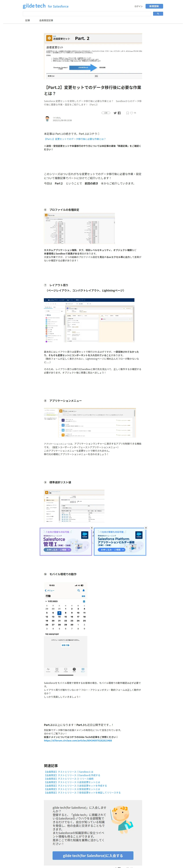The width and height of the screenshot is (186, 868).
Task: Click the heading ⑦ レイアウト周り
Action: point(56,285)
